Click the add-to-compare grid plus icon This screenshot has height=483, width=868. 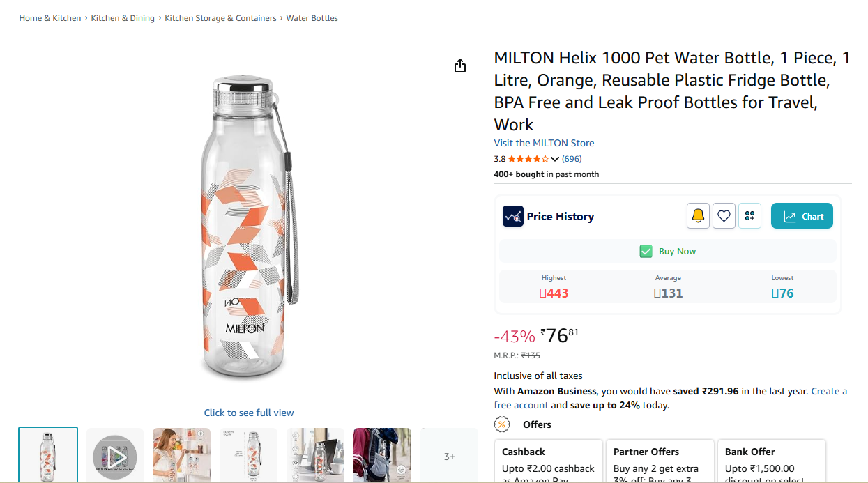pyautogui.click(x=749, y=216)
